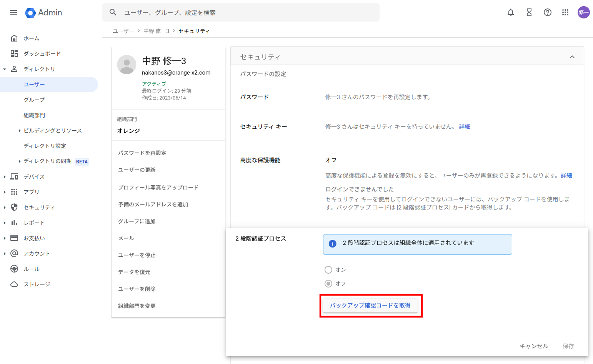Select the オフ radio button

(328, 284)
